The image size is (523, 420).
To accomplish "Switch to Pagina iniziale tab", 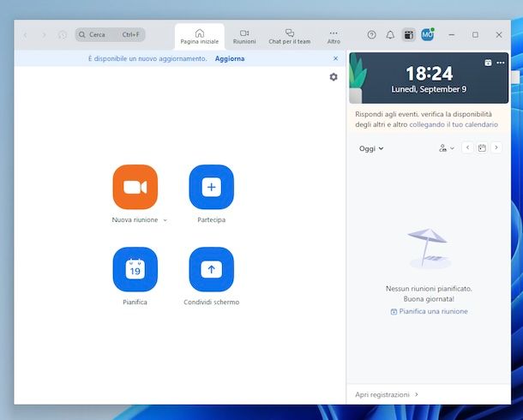I will pos(200,37).
